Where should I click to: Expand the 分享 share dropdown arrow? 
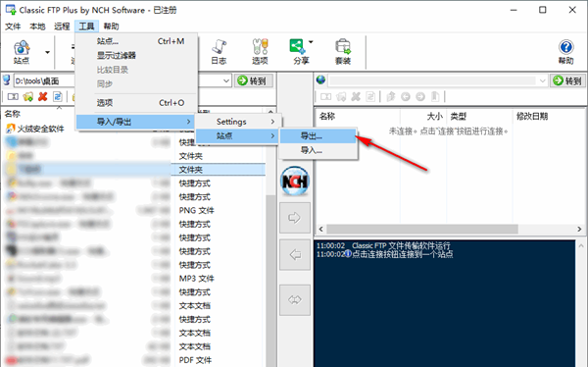(311, 42)
